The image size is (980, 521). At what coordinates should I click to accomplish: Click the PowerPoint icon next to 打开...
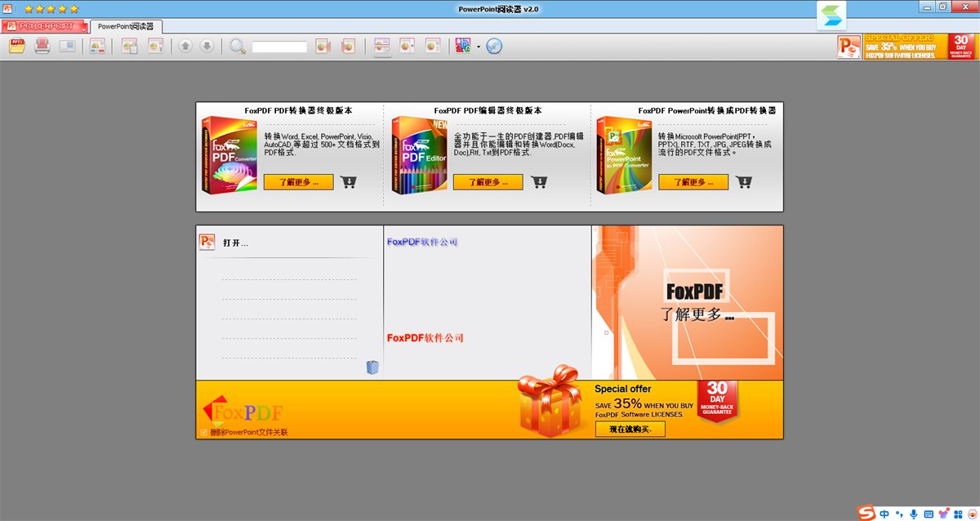[x=207, y=242]
